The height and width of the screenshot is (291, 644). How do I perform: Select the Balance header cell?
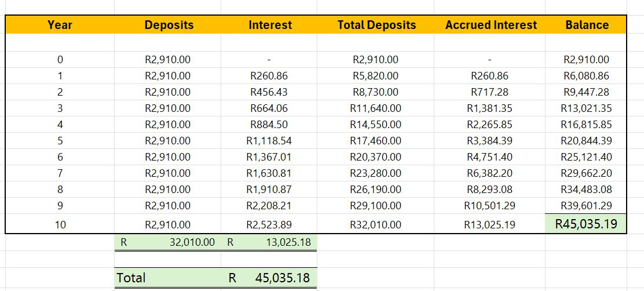click(x=586, y=25)
